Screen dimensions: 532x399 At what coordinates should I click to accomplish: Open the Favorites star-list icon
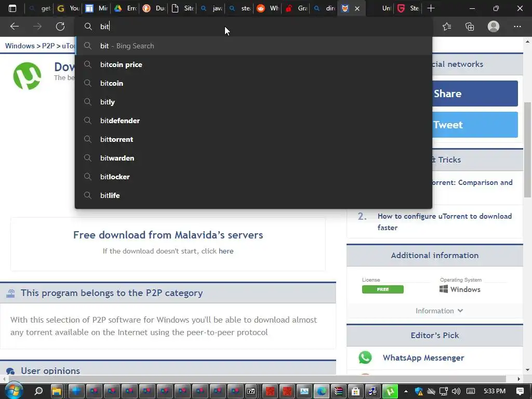point(447,26)
